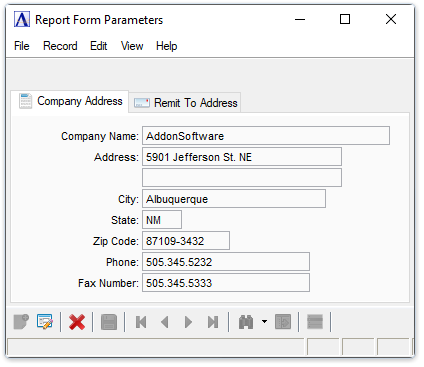Click the Company Name input field

tap(266, 136)
